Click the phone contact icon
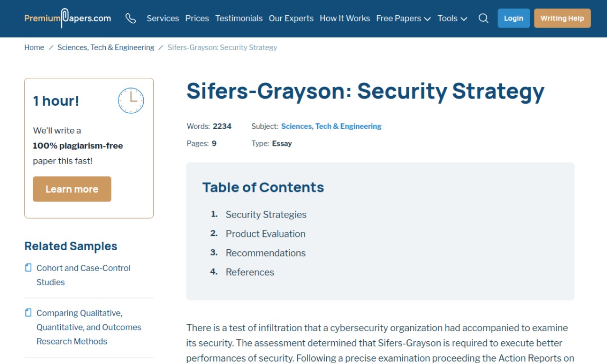607x364 pixels. tap(130, 18)
